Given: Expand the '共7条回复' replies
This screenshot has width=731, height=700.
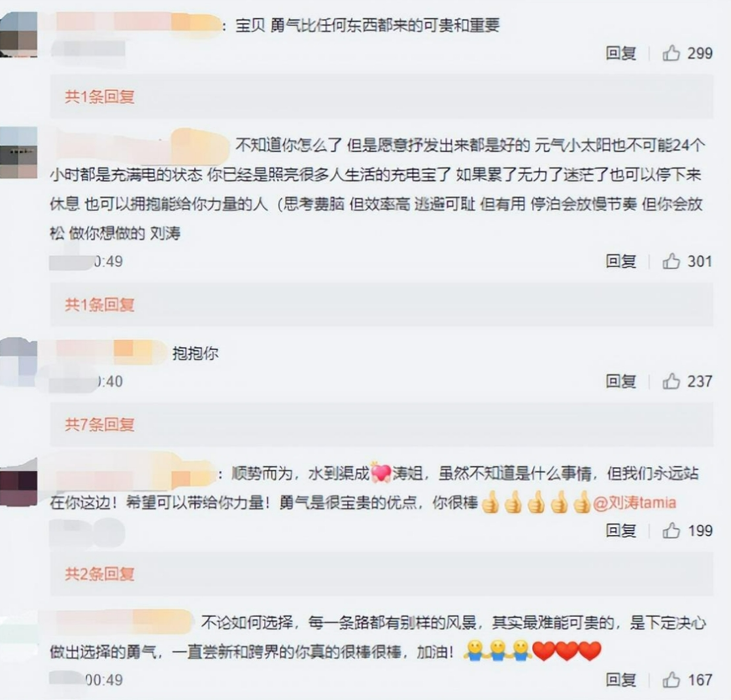Looking at the screenshot, I should [x=100, y=425].
